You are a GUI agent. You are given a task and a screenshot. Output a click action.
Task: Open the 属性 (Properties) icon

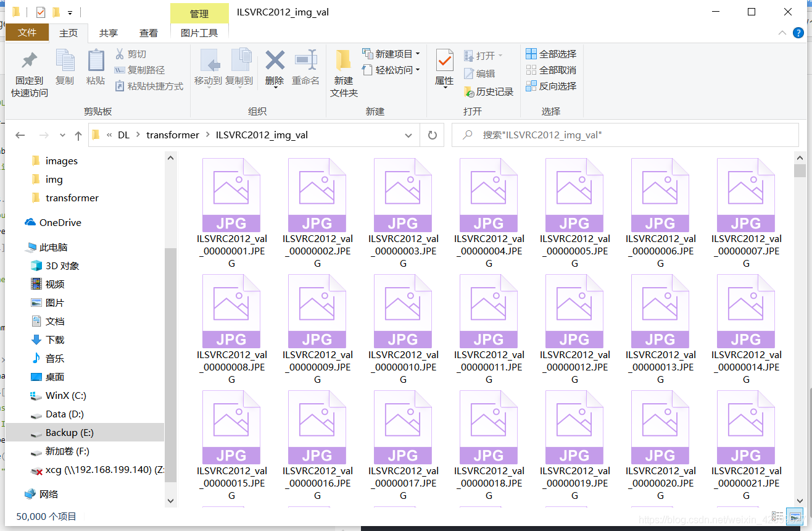click(x=442, y=68)
